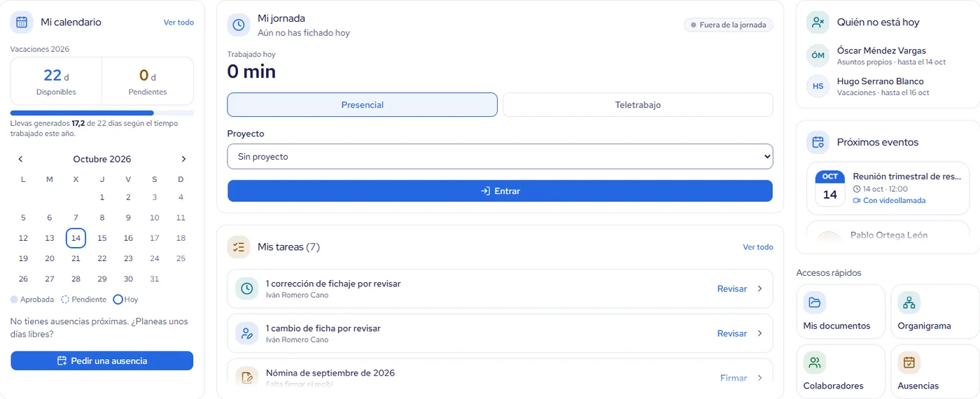The height and width of the screenshot is (399, 980).
Task: Click Con videollamada link
Action: click(894, 200)
